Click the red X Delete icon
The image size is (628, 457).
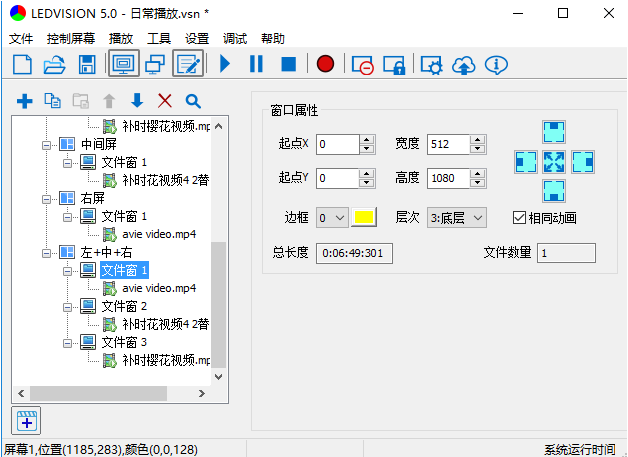[165, 101]
